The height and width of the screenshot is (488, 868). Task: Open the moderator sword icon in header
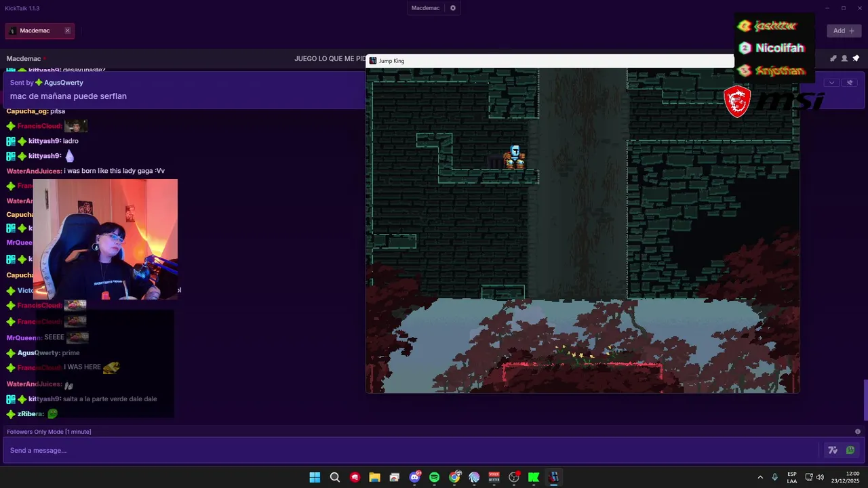(x=833, y=58)
